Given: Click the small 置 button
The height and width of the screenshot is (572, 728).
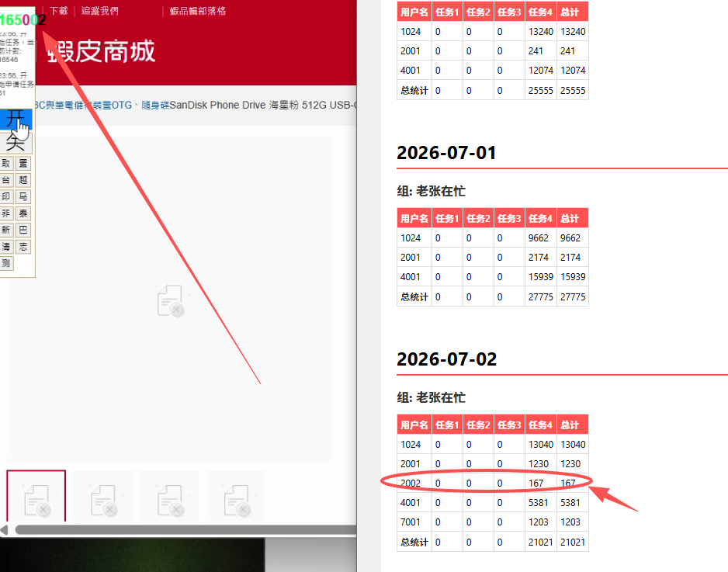Looking at the screenshot, I should coord(23,164).
